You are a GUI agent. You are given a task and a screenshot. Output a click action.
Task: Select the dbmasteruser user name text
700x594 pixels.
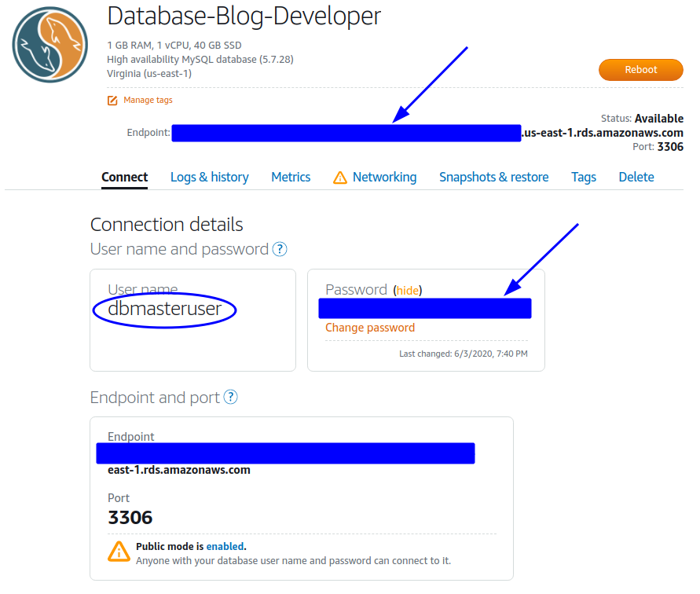[165, 309]
